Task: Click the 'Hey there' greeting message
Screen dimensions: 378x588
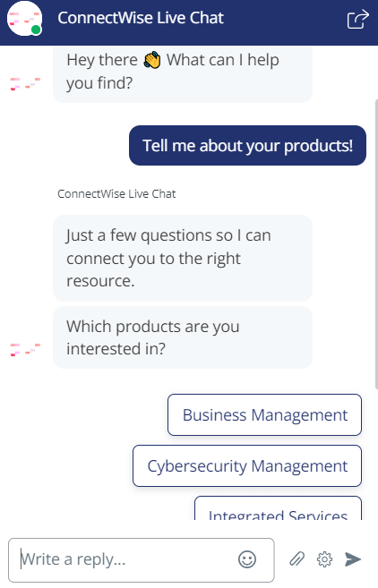Action: tap(183, 73)
